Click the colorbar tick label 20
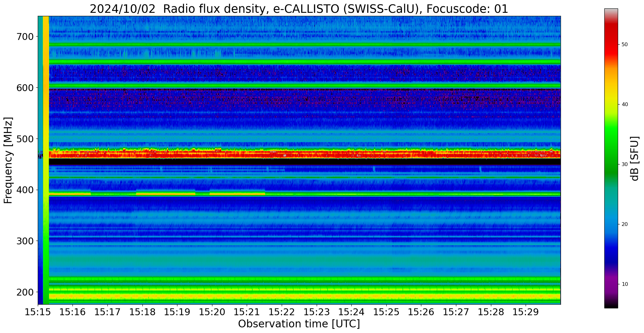644x333 pixels. pyautogui.click(x=625, y=224)
